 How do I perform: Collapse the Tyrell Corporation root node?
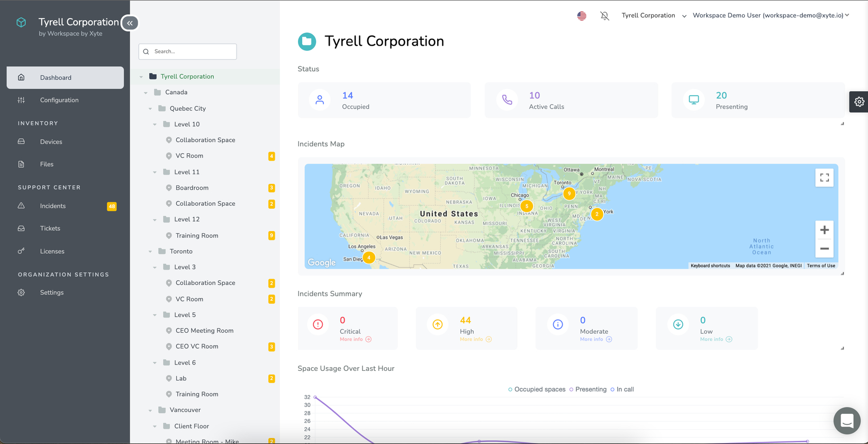(141, 77)
